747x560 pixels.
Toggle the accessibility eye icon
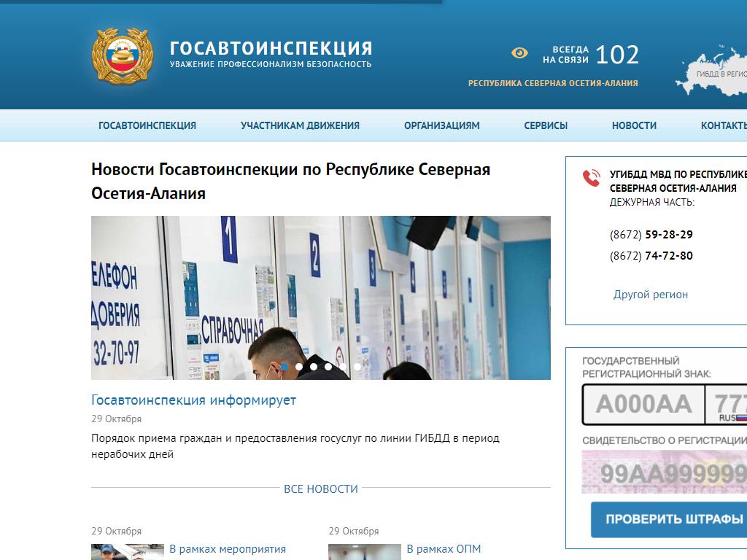point(519,53)
